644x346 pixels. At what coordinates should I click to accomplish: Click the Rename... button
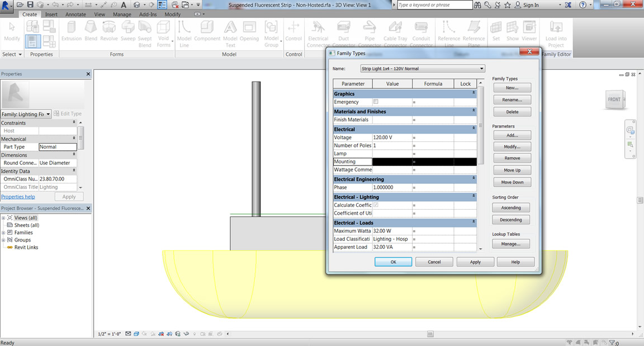(512, 99)
